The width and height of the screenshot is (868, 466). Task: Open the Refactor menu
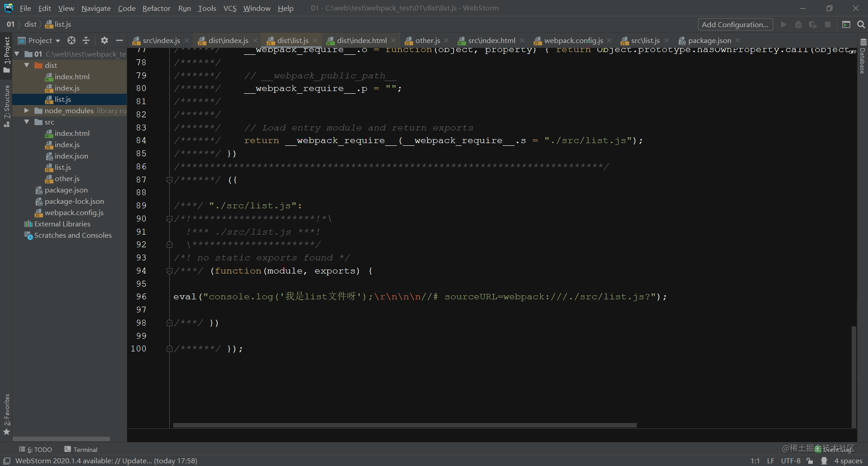coord(156,8)
